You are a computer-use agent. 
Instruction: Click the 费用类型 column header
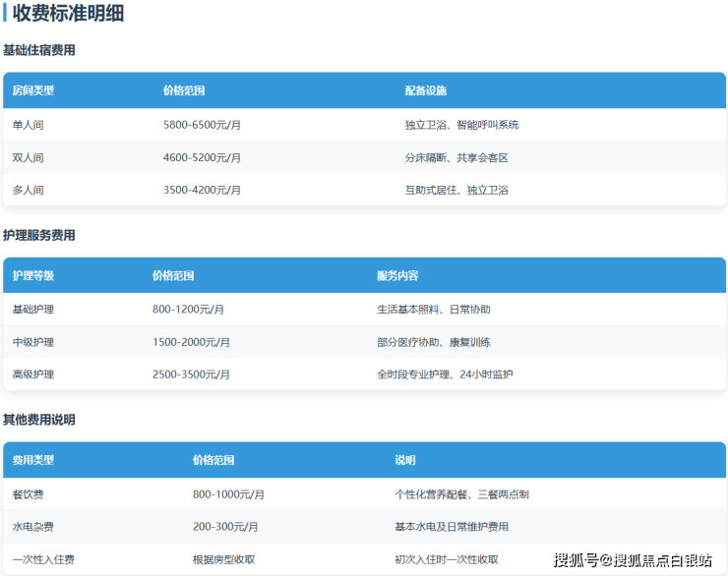pos(32,460)
